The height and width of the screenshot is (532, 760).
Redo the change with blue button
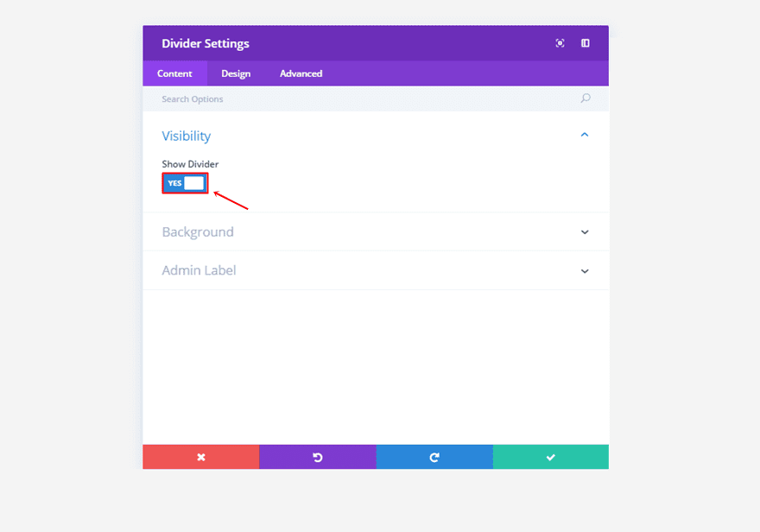pos(434,457)
